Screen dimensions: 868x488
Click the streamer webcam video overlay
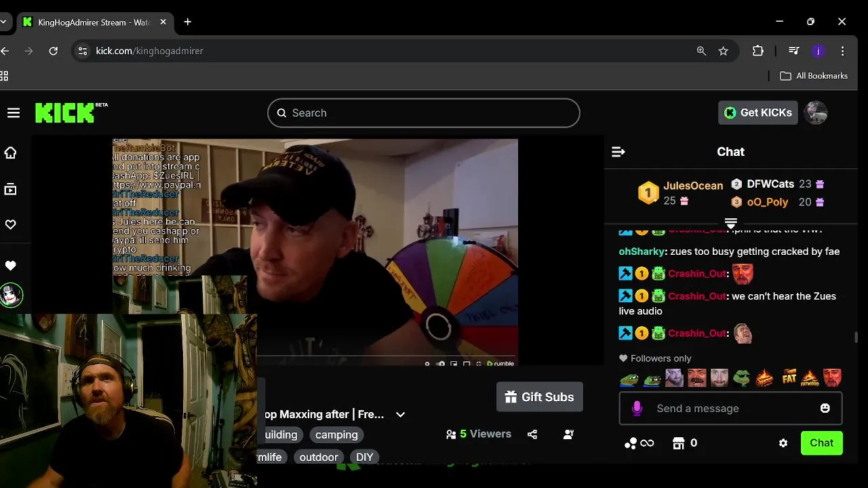pos(128,400)
